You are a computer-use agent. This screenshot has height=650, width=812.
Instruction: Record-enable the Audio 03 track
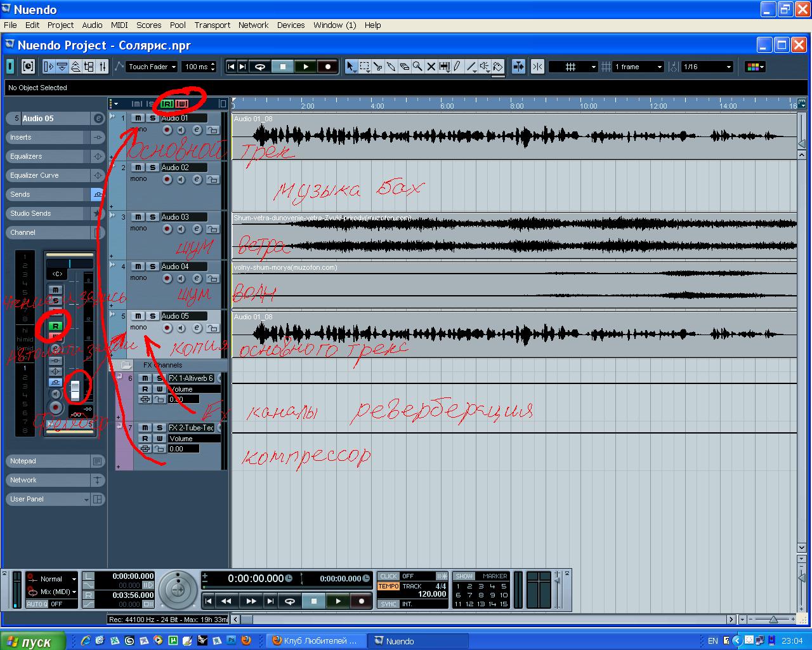pyautogui.click(x=167, y=229)
